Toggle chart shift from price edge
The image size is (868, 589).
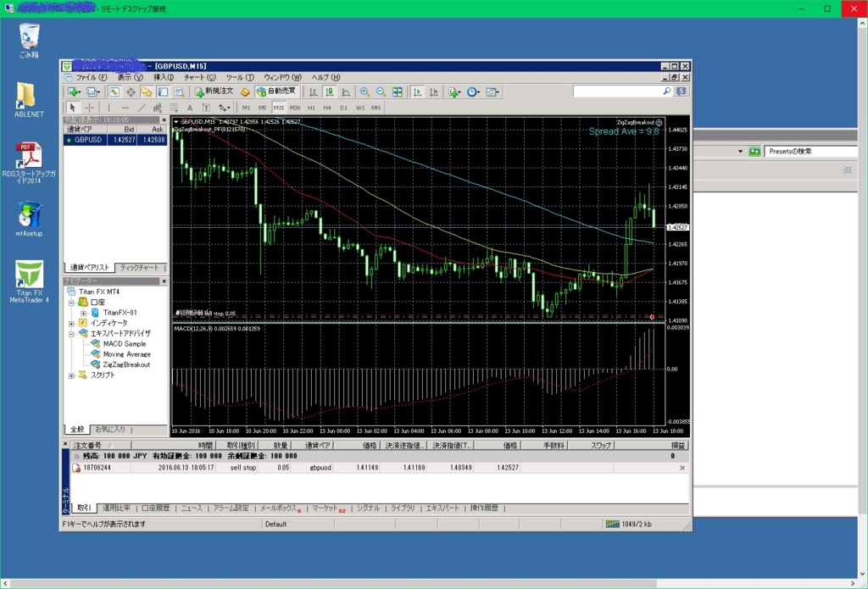click(x=434, y=92)
